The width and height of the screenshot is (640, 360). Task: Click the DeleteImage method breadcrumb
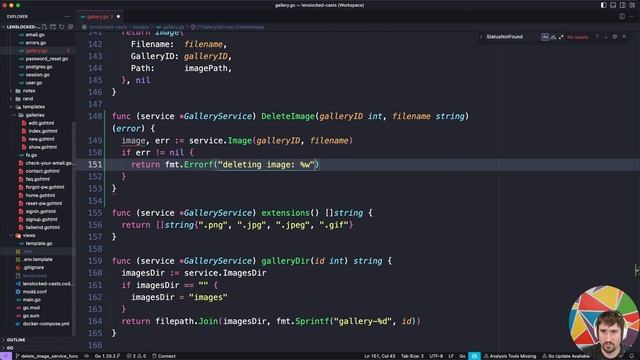pyautogui.click(x=228, y=27)
